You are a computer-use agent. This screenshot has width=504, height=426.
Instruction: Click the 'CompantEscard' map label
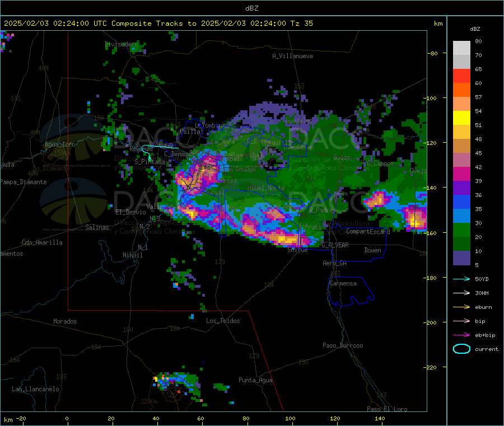pos(368,232)
